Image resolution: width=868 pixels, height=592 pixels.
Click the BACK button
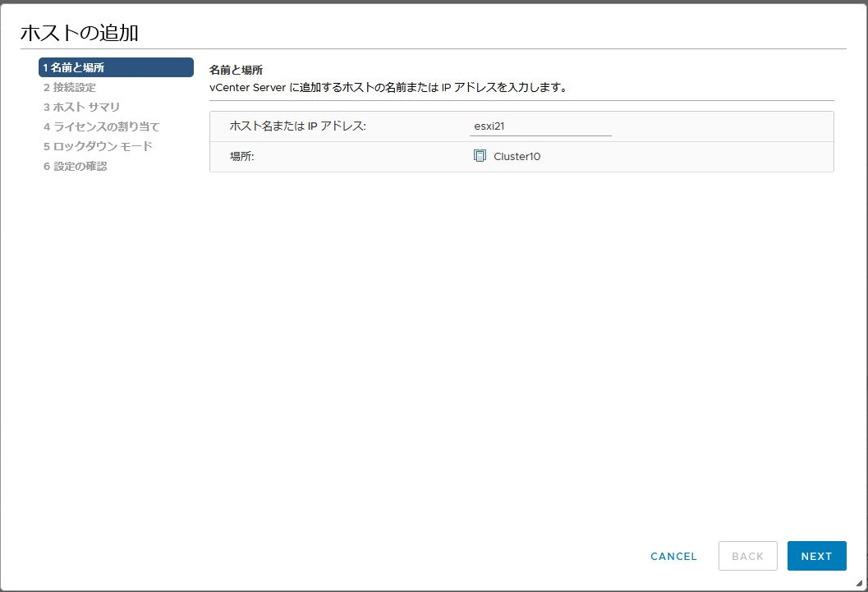(748, 556)
